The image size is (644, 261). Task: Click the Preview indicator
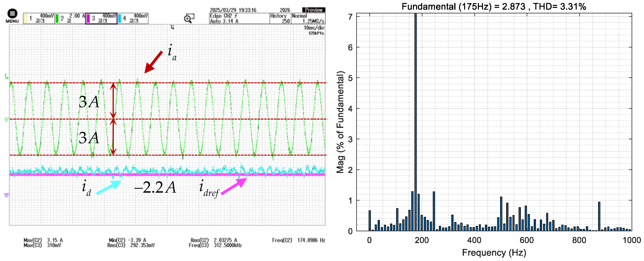[x=314, y=10]
